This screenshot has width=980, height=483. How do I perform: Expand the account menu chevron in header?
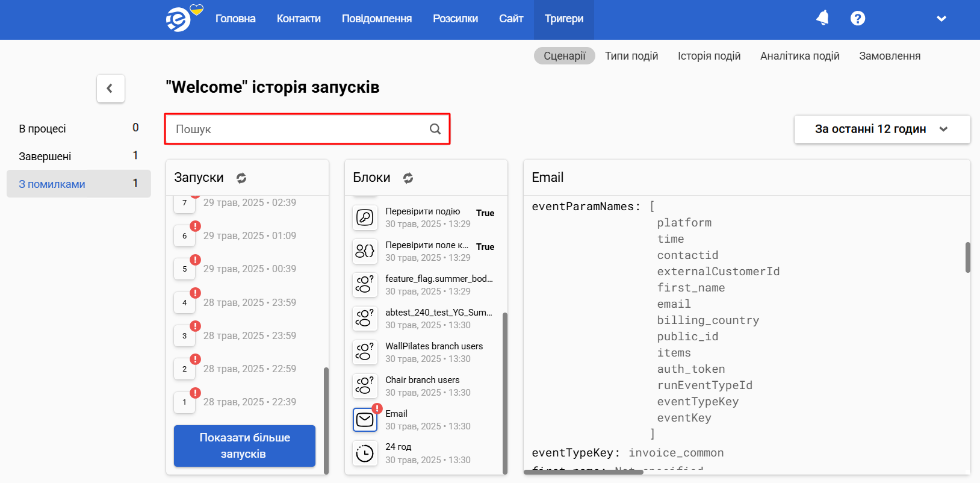[x=941, y=19]
